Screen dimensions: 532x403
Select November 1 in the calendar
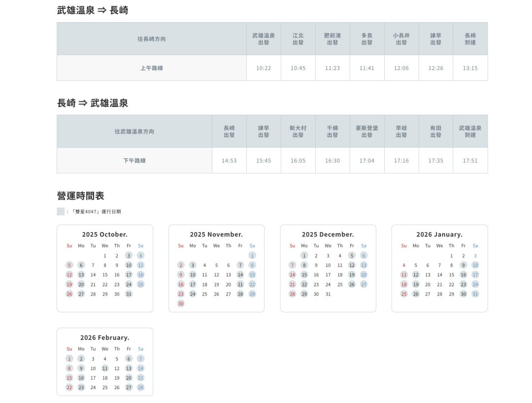tap(252, 256)
